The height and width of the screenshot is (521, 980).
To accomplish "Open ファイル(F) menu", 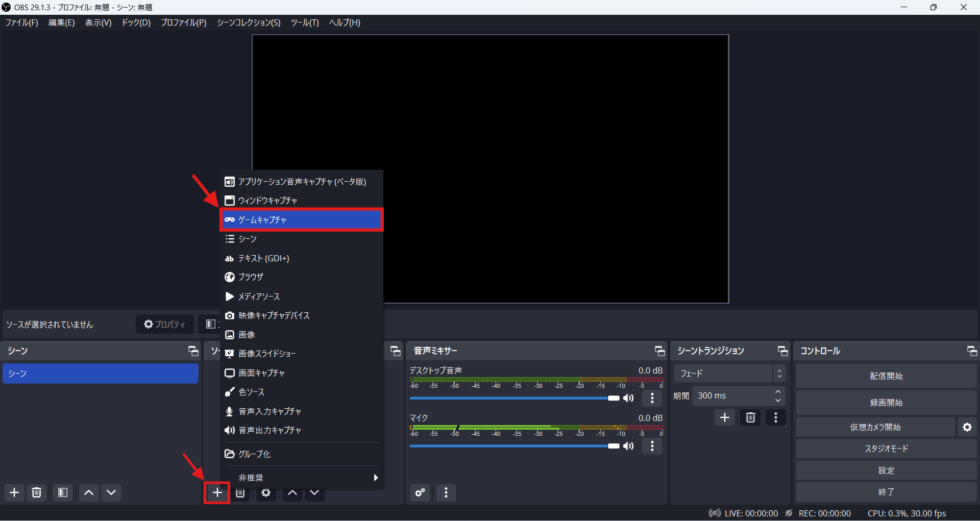I will click(21, 22).
